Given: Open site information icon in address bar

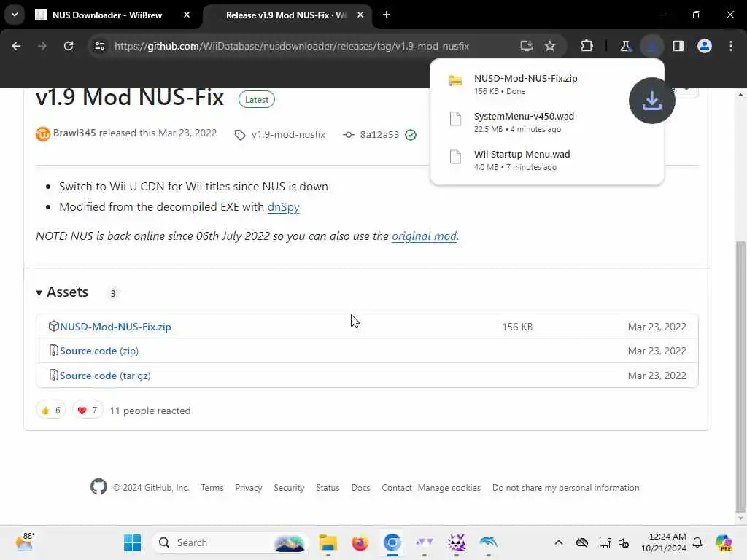Looking at the screenshot, I should click(x=99, y=46).
